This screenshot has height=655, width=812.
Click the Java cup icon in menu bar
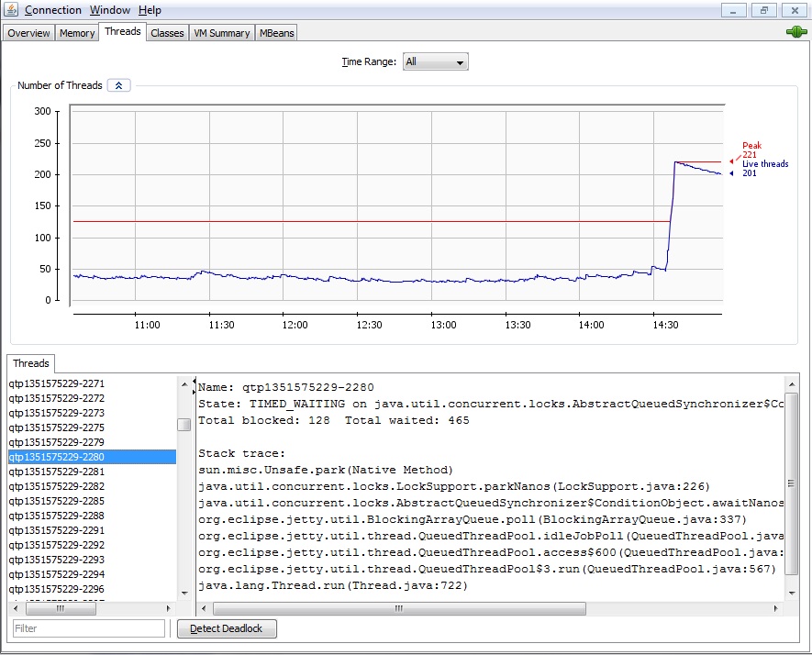click(x=11, y=10)
